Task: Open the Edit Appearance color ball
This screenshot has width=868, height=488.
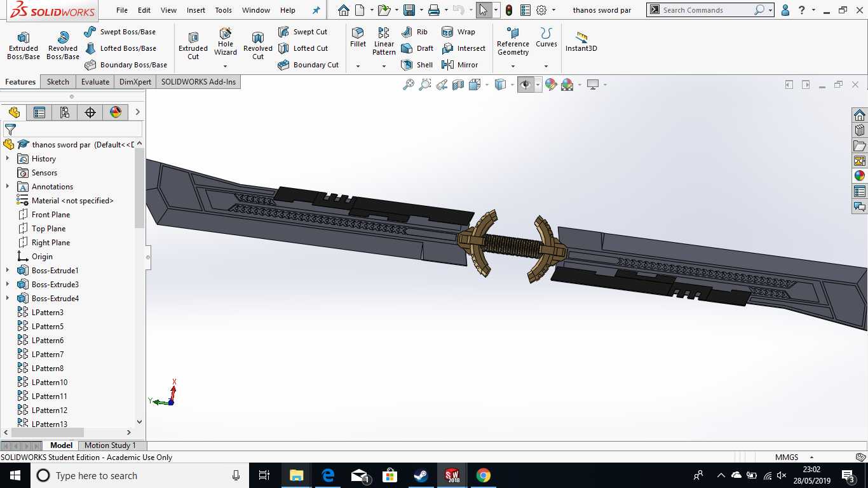Action: click(551, 85)
